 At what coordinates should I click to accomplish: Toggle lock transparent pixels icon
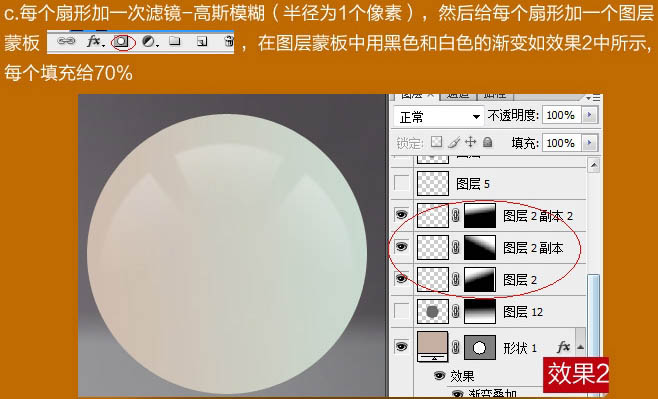click(x=436, y=142)
